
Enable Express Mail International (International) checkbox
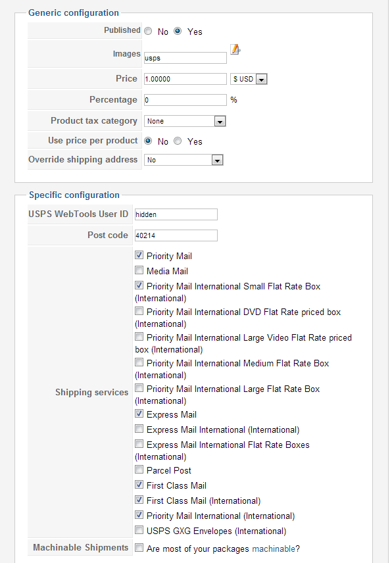[x=139, y=429]
